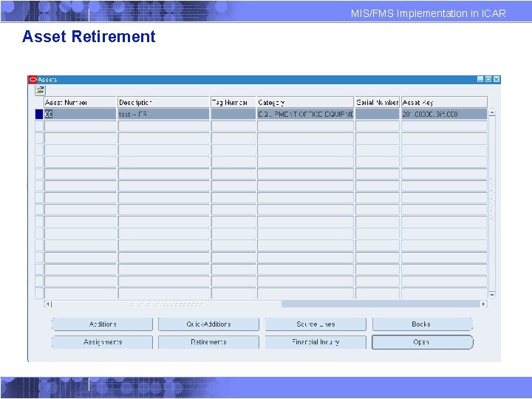Click the Asset Key cell in first row

tap(445, 115)
